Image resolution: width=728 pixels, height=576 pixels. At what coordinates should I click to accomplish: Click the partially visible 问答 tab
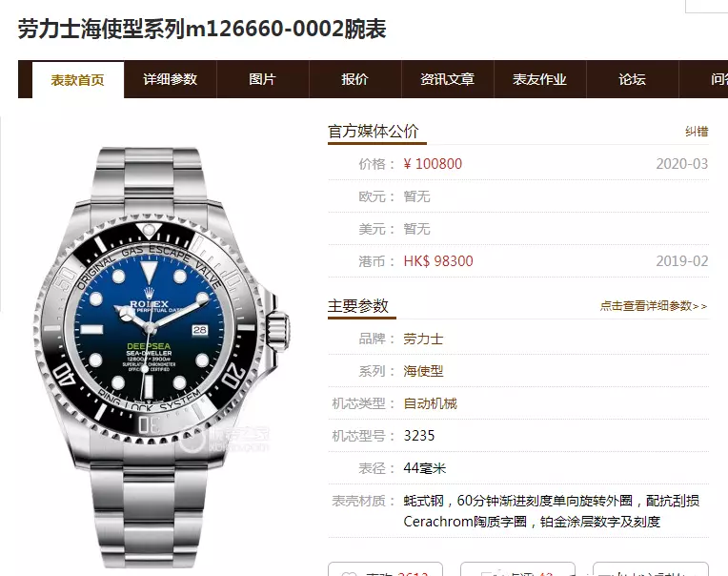[x=704, y=79]
